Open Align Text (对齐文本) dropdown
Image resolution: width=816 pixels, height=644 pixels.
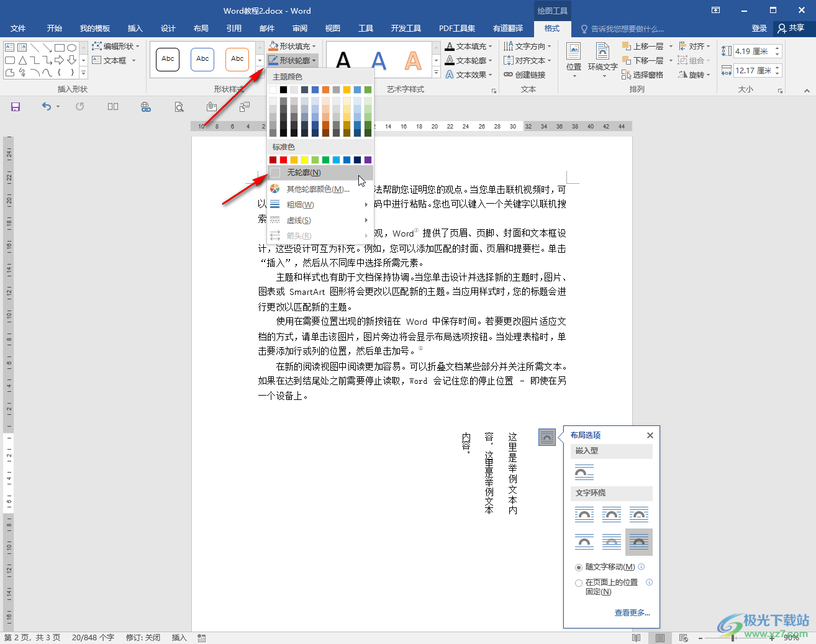pos(527,60)
